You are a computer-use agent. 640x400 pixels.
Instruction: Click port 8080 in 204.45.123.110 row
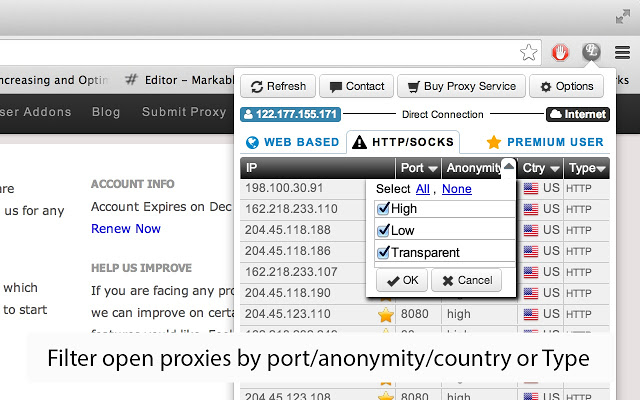(x=415, y=314)
